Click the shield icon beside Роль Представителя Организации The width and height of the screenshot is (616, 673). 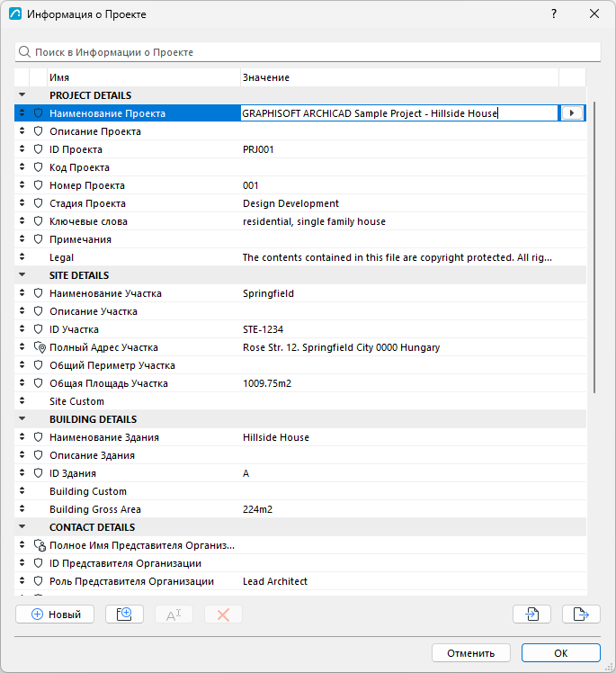click(38, 581)
